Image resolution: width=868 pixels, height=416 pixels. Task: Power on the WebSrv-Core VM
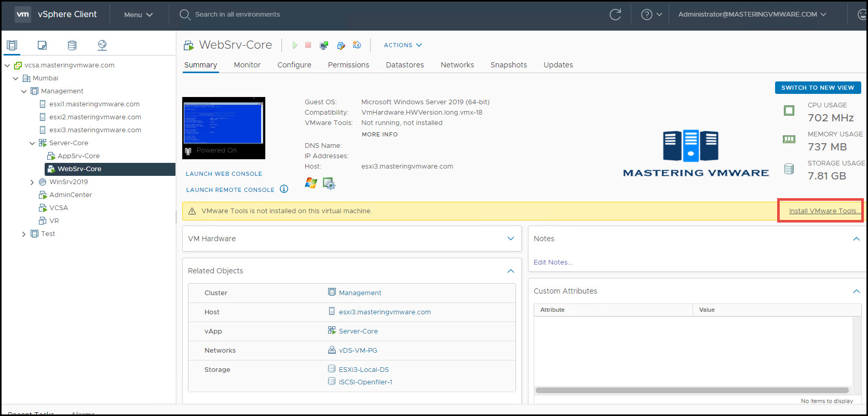click(x=295, y=45)
